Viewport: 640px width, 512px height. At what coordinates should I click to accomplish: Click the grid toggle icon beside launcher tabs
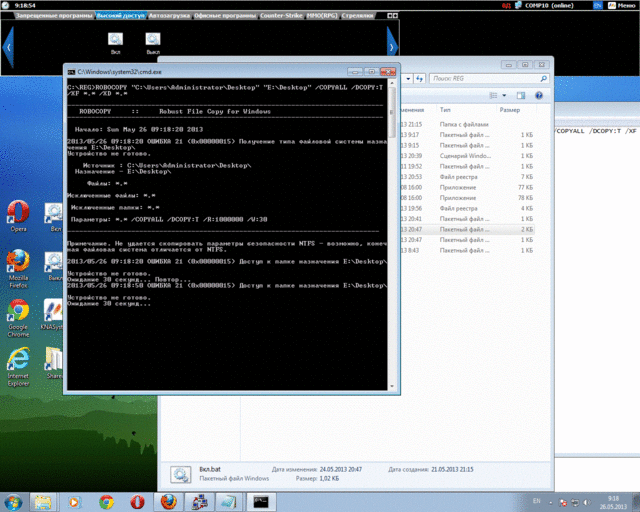pyautogui.click(x=392, y=16)
